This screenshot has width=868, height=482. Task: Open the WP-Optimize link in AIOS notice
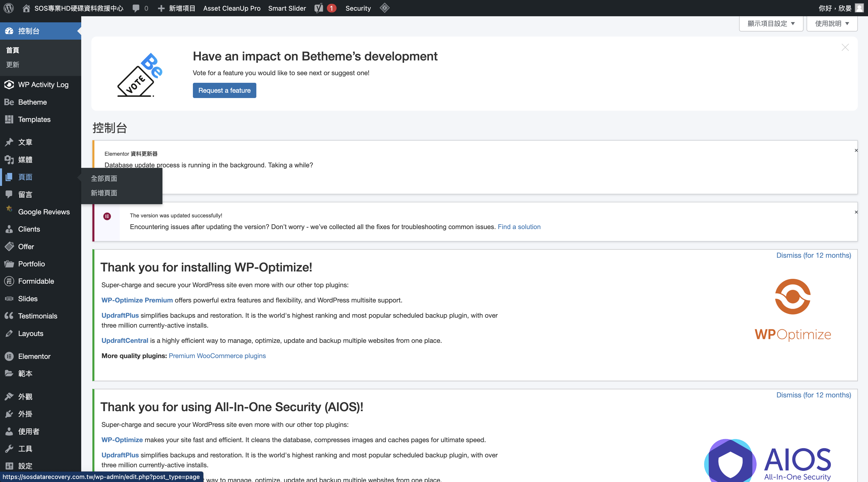coord(122,440)
